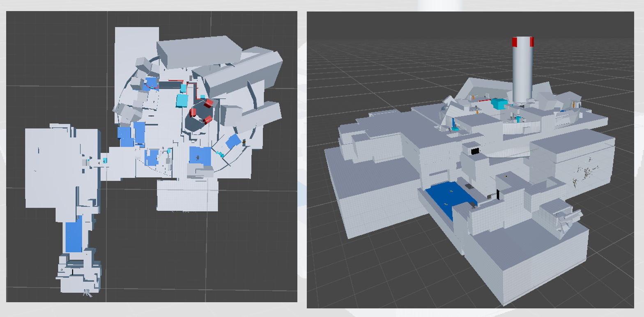This screenshot has height=317, width=644.
Task: Click the pair of adjacent blue panels in the top-down view
Action: pyautogui.click(x=131, y=134)
